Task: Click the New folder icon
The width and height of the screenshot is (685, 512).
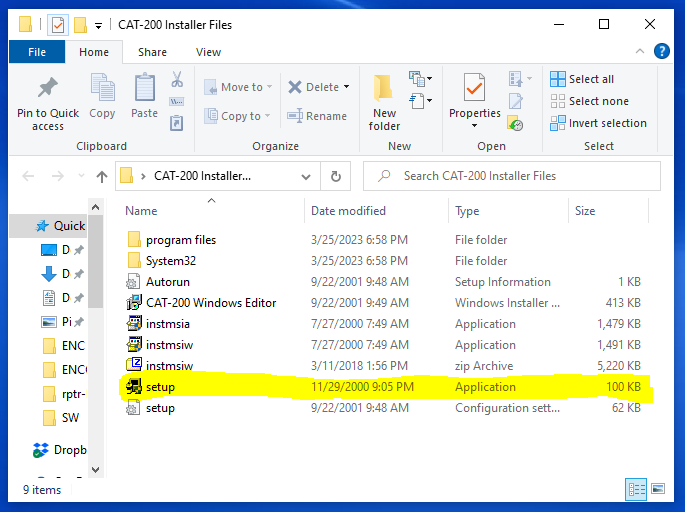Action: point(384,87)
